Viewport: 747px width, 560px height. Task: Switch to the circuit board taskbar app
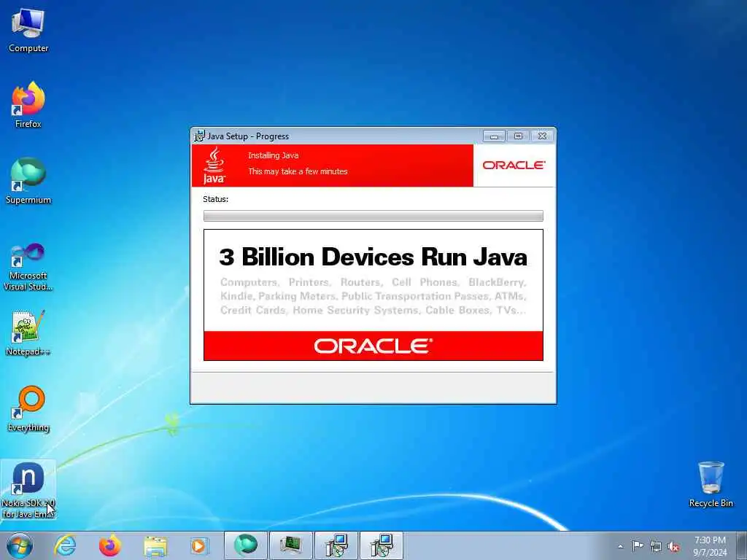click(290, 545)
